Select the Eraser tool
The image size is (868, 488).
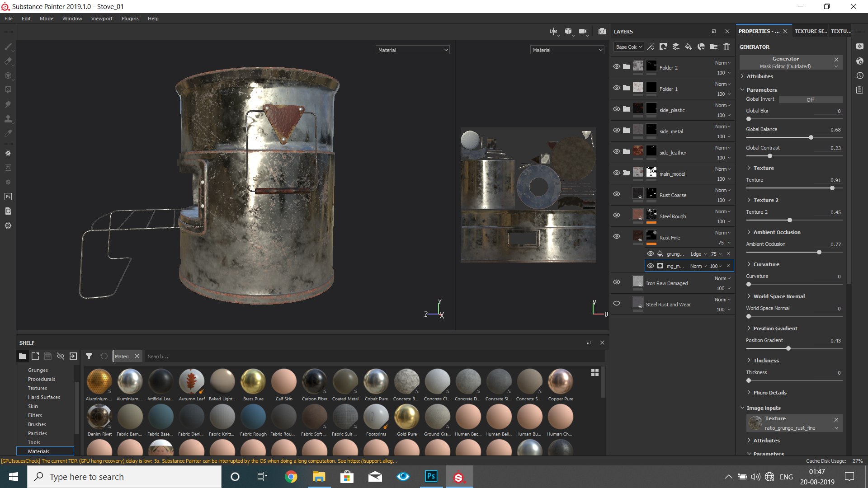click(8, 61)
